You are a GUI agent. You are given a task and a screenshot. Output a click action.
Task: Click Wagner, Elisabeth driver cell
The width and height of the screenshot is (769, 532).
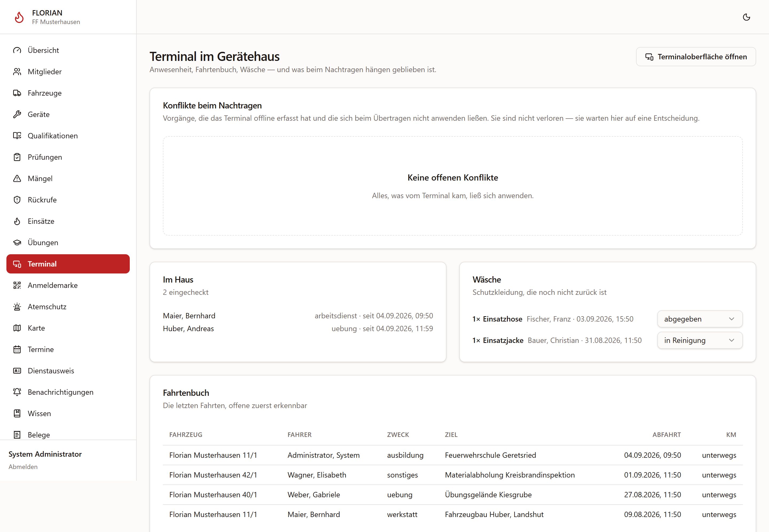pos(316,475)
